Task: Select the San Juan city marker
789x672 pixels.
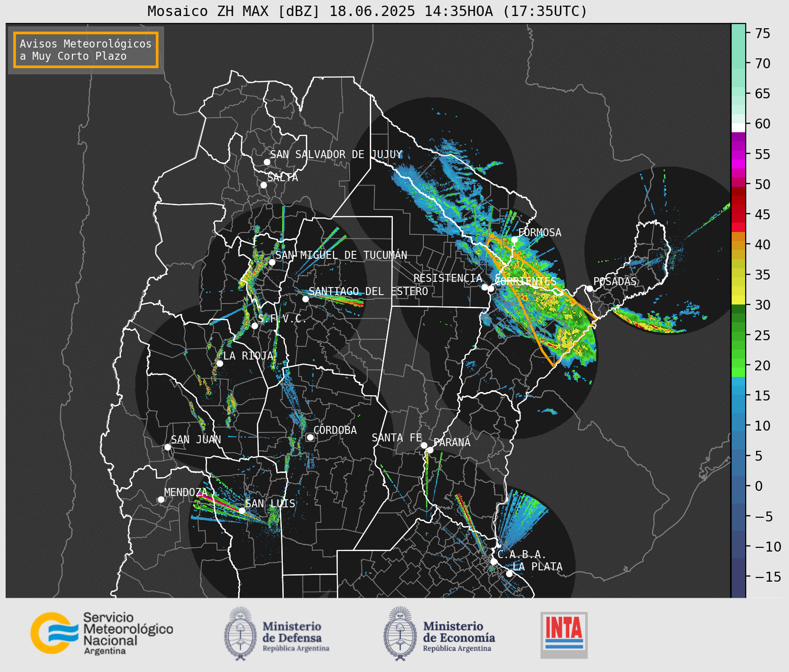Action: [x=167, y=447]
